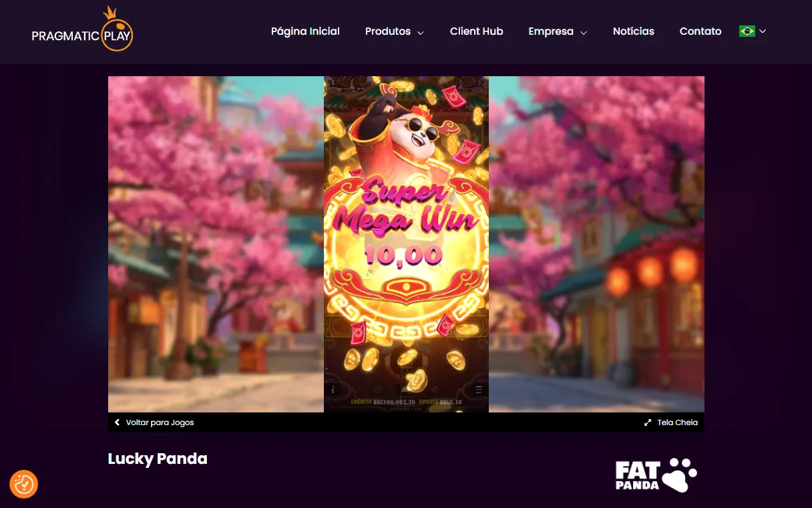
Task: Open the Contato page
Action: point(700,31)
